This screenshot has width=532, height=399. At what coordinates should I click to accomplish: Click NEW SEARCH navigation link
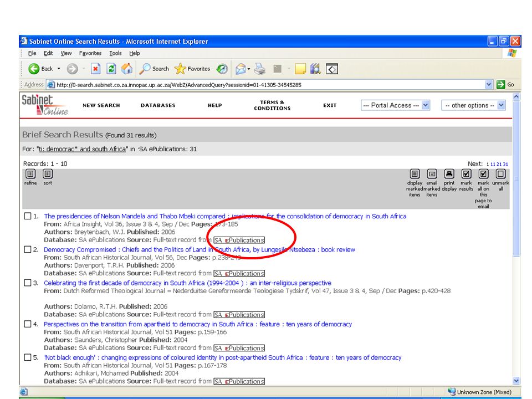[101, 105]
